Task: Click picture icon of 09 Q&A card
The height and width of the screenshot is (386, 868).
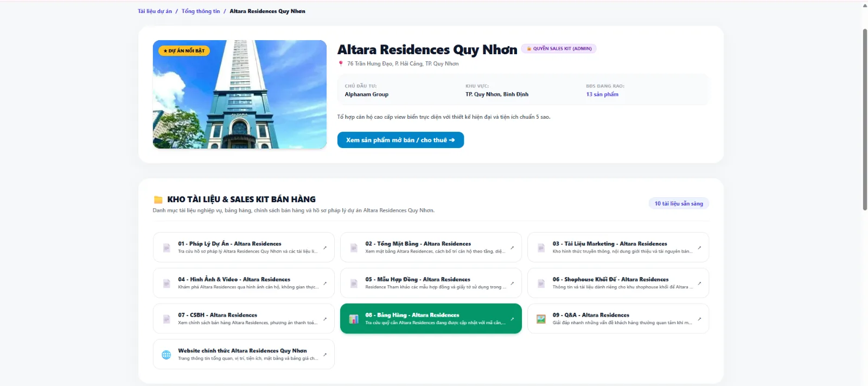Action: 541,319
